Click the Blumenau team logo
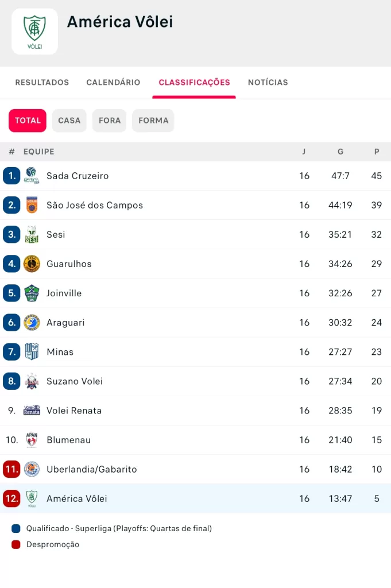This screenshot has height=588, width=391. pos(32,440)
